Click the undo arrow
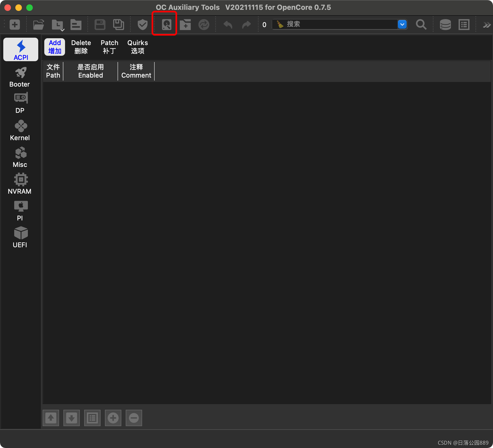The image size is (493, 448). point(228,25)
